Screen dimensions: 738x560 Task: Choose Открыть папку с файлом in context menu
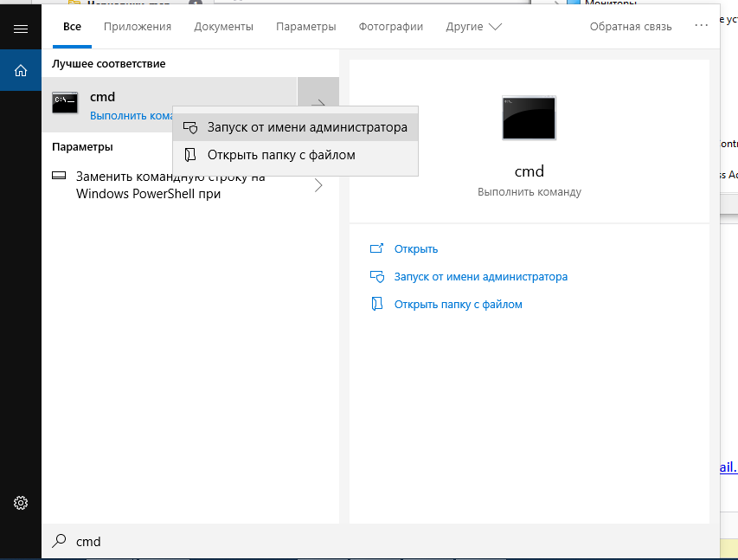280,155
